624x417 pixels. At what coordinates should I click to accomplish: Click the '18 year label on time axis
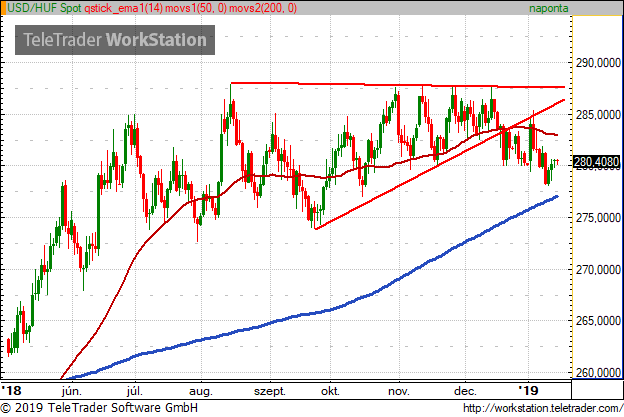12,390
